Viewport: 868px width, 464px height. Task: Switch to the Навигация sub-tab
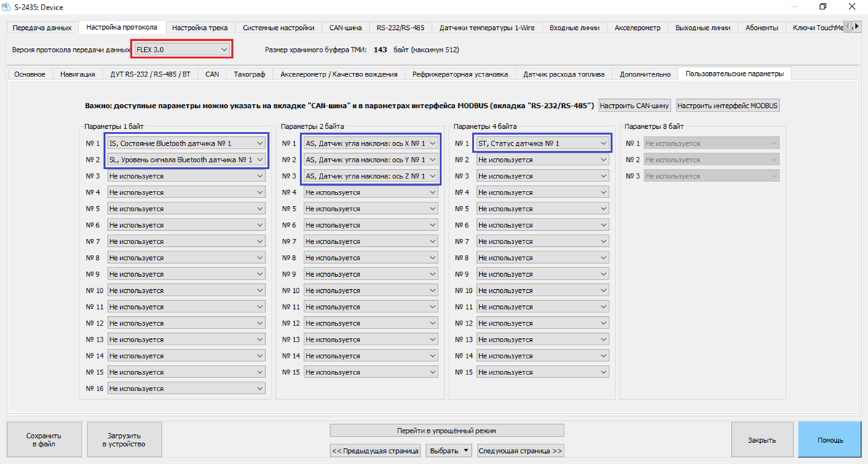[x=77, y=74]
